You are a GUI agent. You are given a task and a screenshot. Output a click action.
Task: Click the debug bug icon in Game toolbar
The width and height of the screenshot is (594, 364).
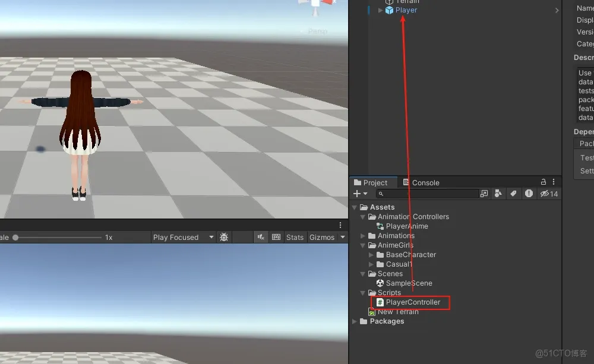point(224,237)
